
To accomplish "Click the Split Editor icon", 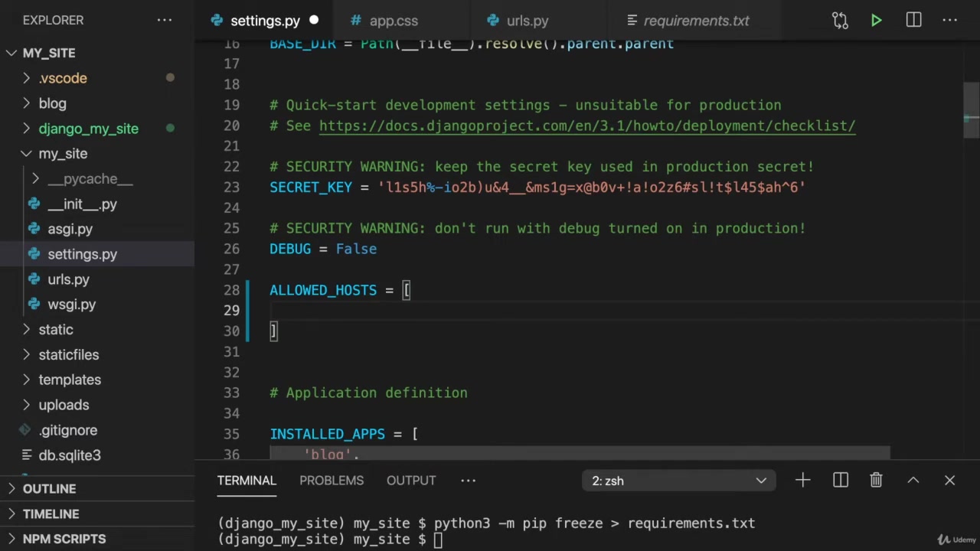I will pos(913,21).
